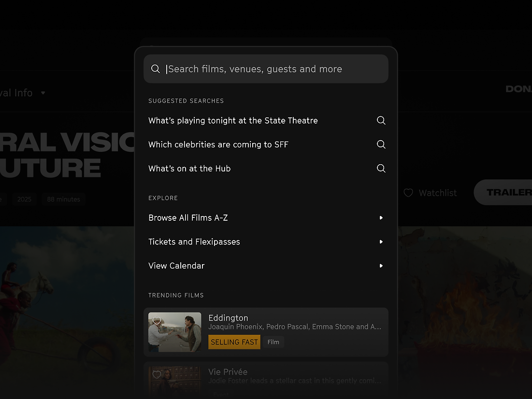Screen dimensions: 532x399
Task: Click the magnifier icon in search bar
Action: pos(156,69)
